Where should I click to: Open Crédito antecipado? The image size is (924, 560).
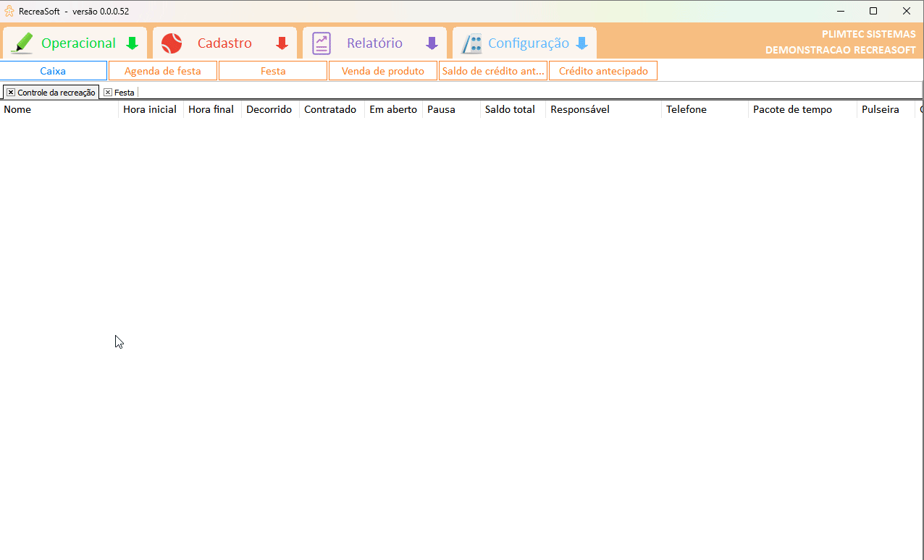click(603, 71)
